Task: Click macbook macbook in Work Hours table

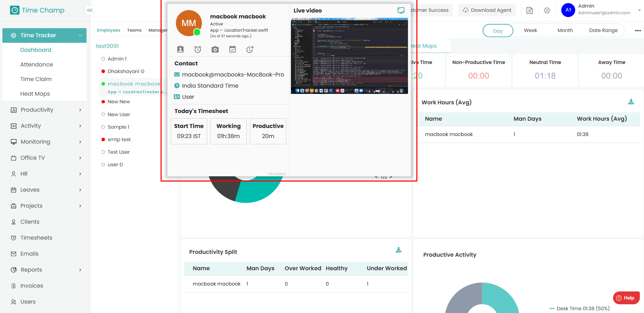Action: tap(449, 134)
